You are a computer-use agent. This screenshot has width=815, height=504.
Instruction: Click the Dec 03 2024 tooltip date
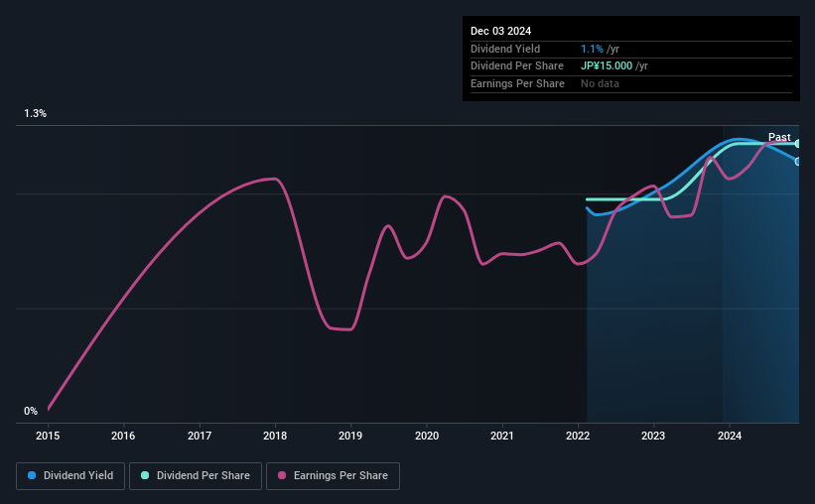coord(500,31)
